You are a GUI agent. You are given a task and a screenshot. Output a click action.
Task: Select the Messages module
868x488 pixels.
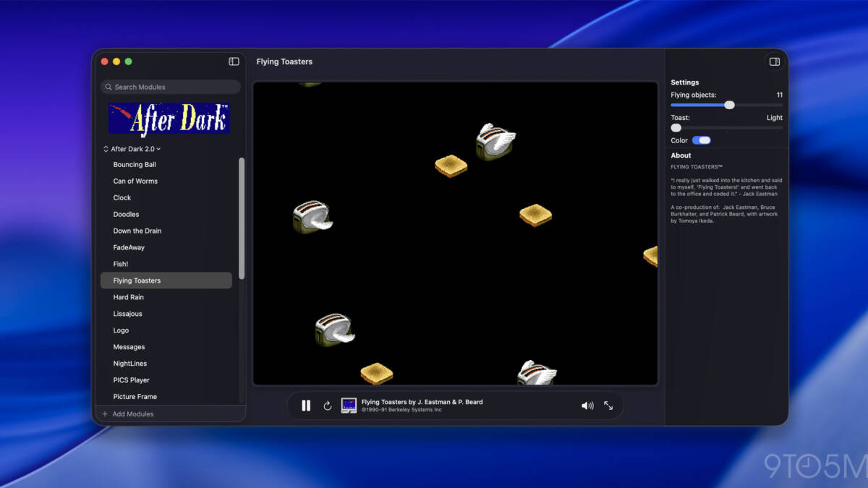166,347
